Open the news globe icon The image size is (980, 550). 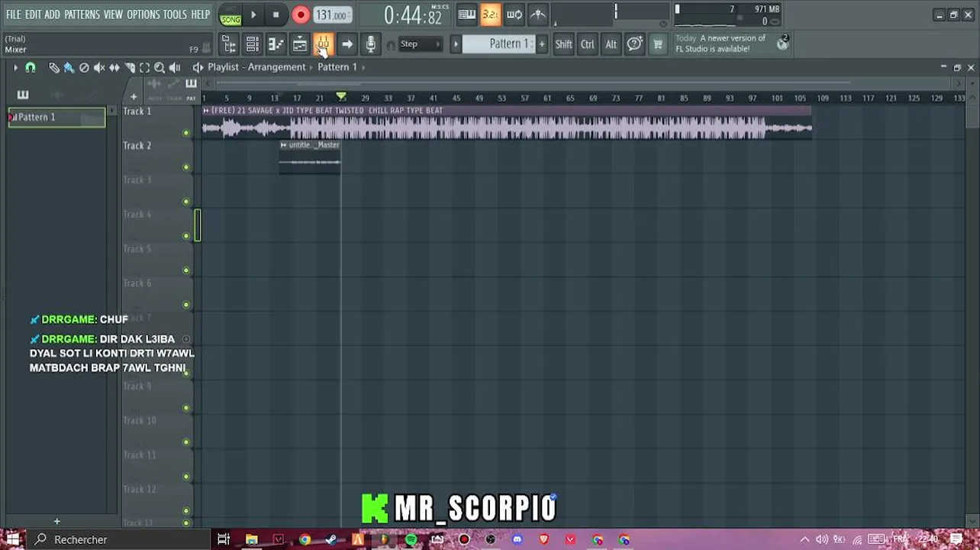[782, 44]
